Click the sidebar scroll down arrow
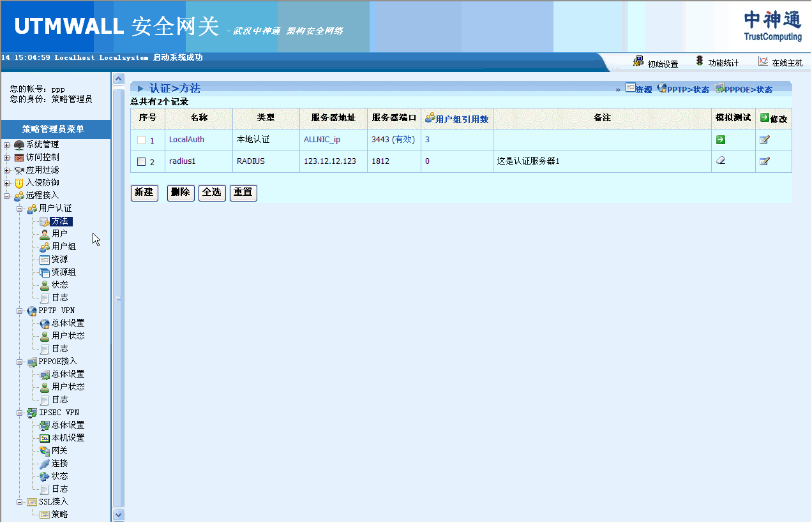The width and height of the screenshot is (812, 523). coord(118,514)
